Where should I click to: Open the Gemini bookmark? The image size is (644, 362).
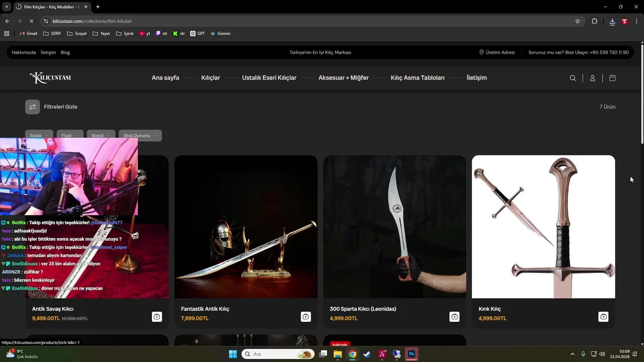220,34
